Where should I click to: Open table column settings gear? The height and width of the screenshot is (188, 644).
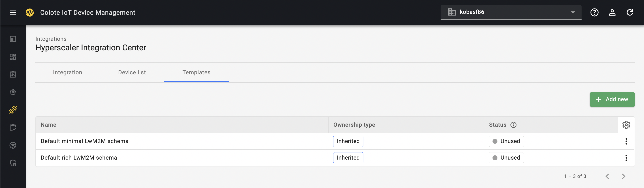pyautogui.click(x=626, y=125)
